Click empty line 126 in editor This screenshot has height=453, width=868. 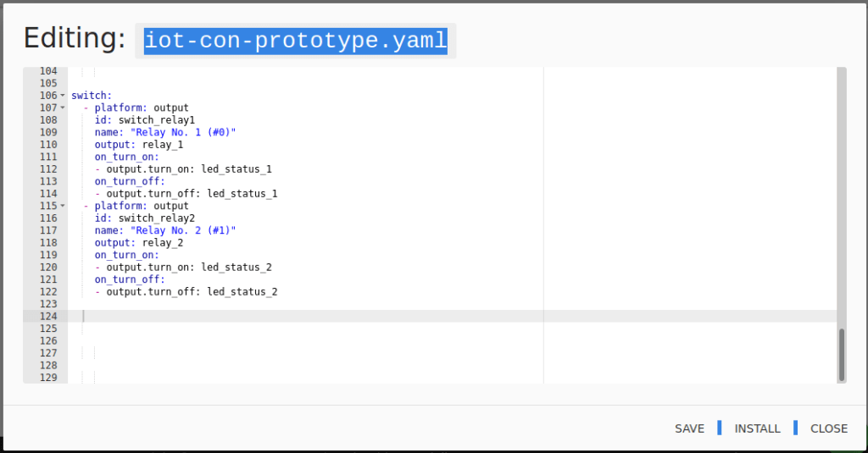coord(452,340)
